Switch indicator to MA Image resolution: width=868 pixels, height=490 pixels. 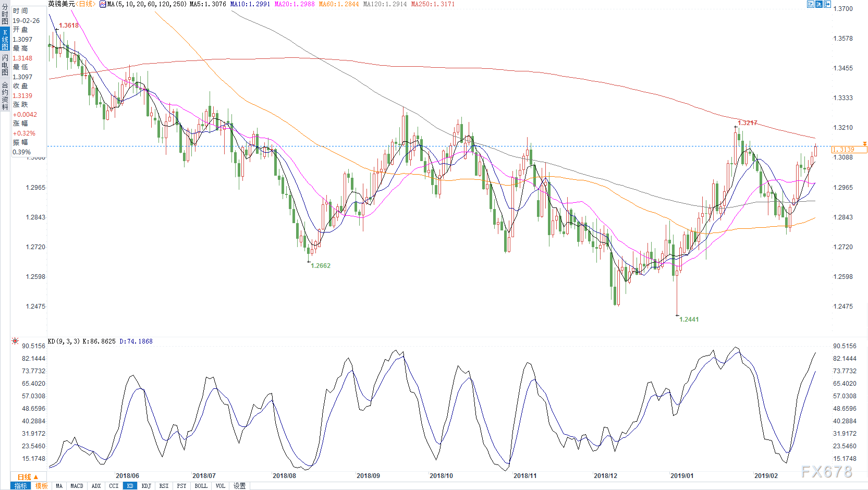click(x=59, y=486)
